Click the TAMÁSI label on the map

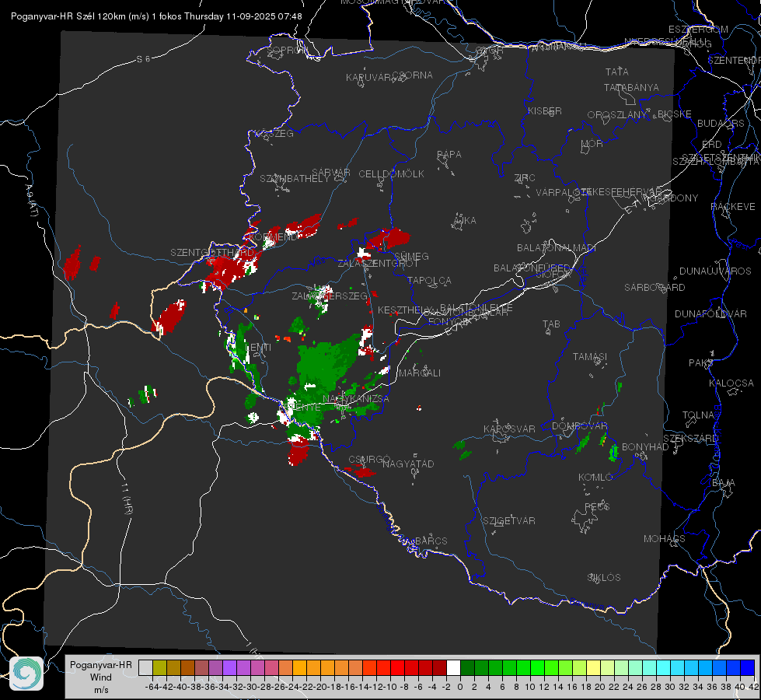(x=590, y=356)
